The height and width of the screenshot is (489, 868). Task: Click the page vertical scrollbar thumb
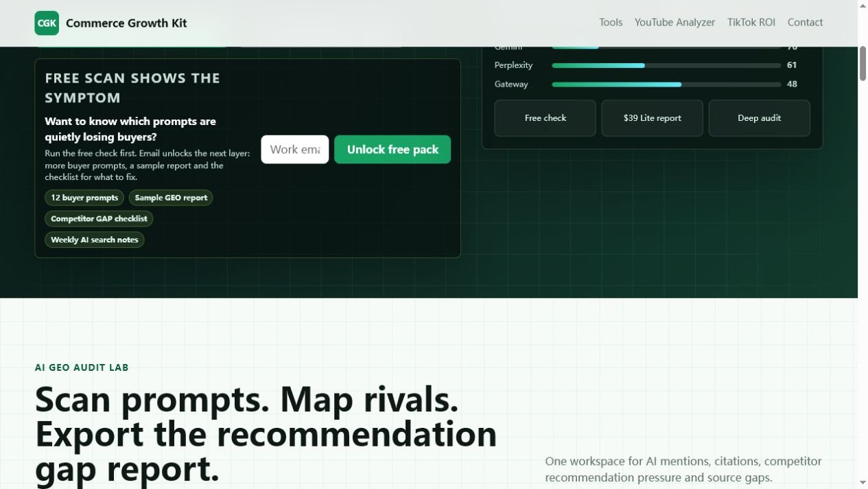point(863,64)
